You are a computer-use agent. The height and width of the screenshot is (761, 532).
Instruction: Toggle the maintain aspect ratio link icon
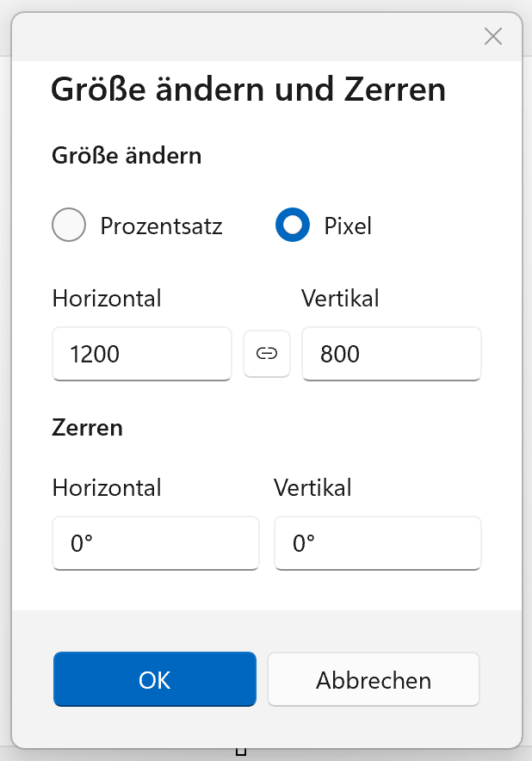tap(267, 354)
